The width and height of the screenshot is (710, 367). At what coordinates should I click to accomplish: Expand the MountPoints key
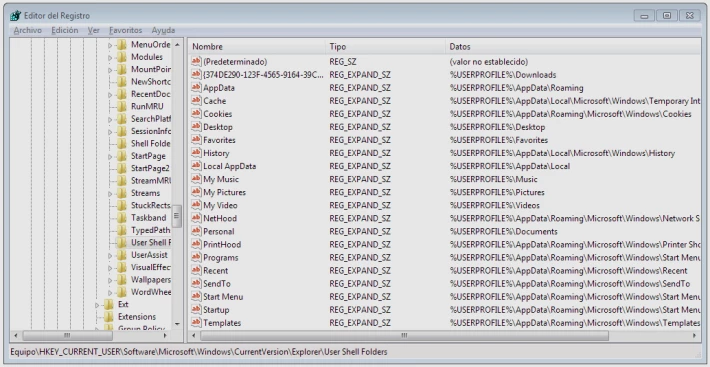pos(110,70)
